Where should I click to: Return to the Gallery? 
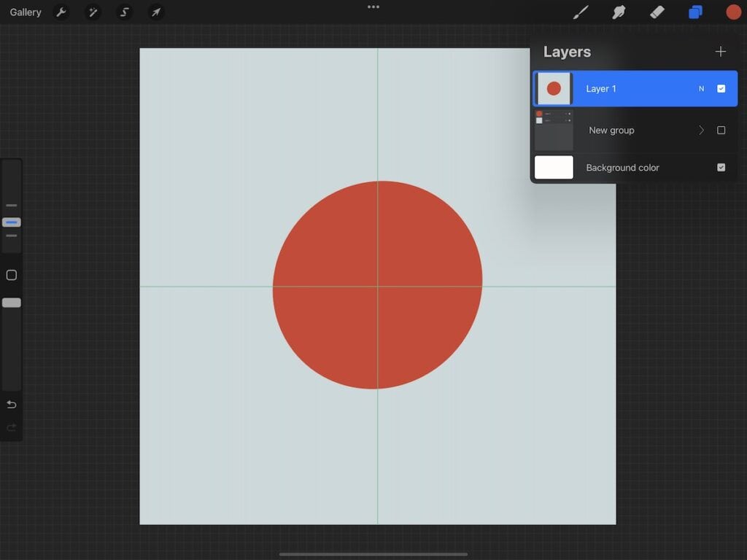tap(25, 12)
